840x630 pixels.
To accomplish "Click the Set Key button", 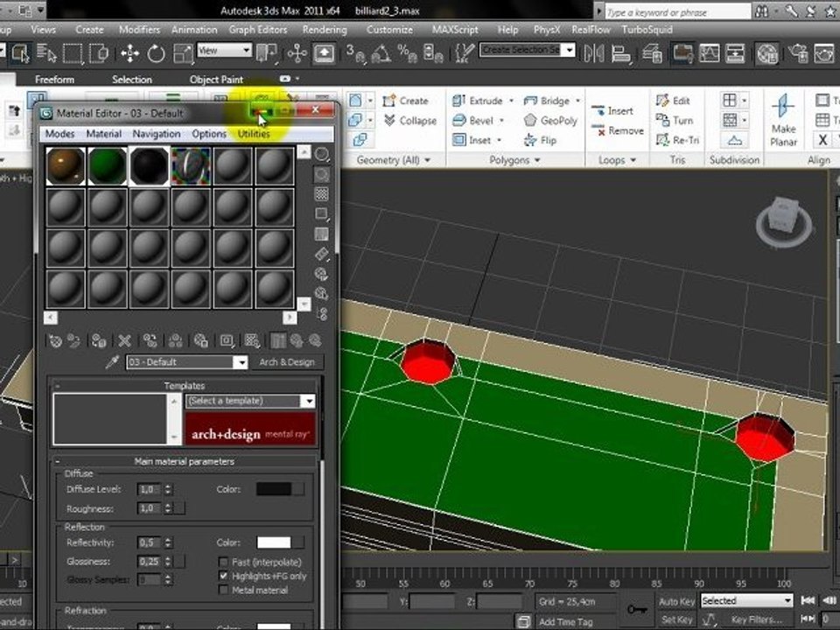I will coord(676,619).
